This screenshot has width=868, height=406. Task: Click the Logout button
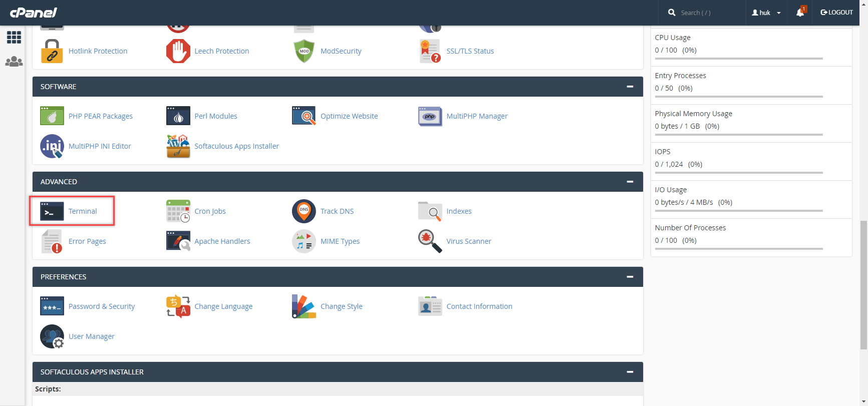(x=836, y=13)
